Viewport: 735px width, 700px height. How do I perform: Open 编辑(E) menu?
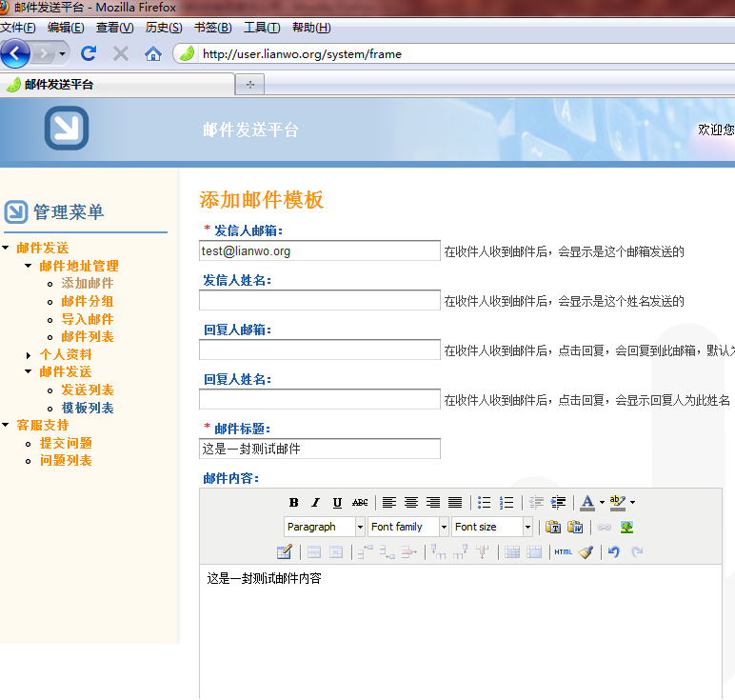tap(66, 28)
